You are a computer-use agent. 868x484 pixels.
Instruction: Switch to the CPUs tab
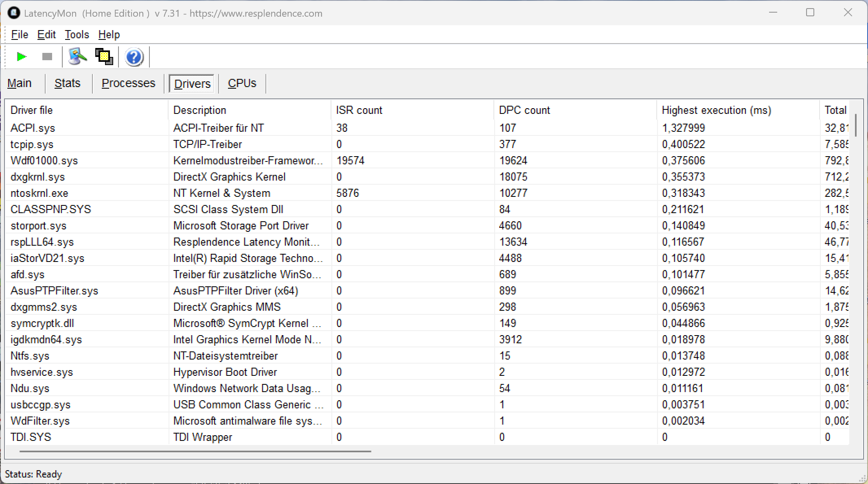(242, 83)
